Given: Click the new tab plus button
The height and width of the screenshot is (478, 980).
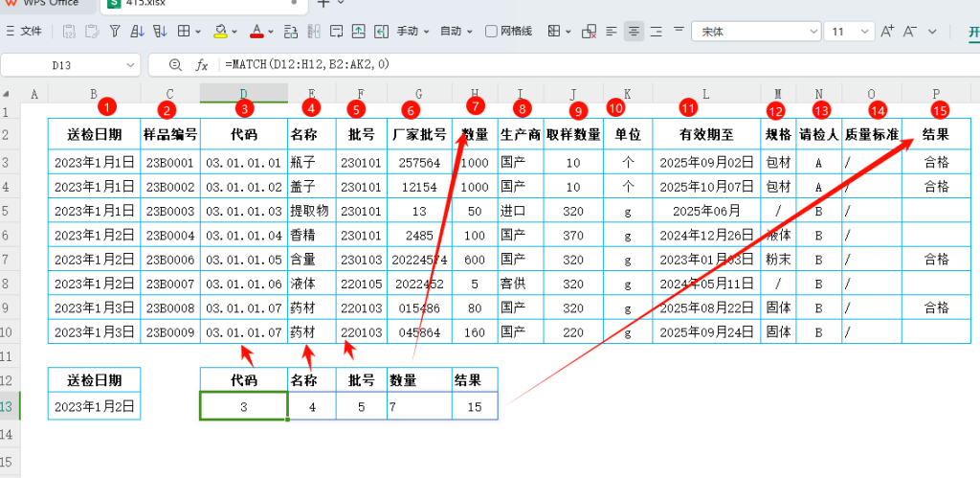Looking at the screenshot, I should (x=323, y=3).
